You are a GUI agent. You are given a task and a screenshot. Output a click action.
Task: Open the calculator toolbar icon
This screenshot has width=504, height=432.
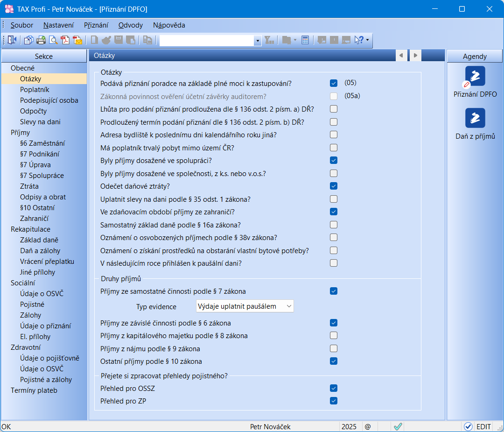(305, 40)
